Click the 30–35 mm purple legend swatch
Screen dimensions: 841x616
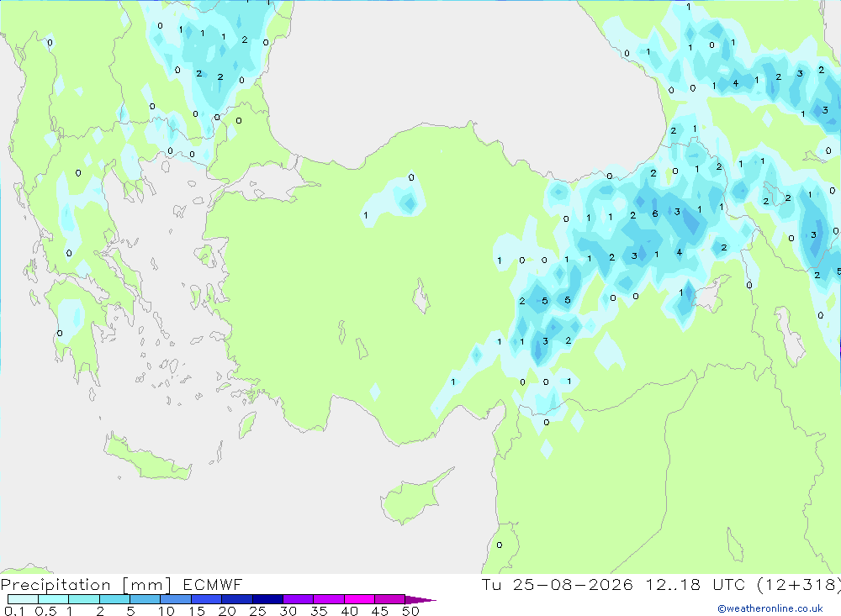coord(298,599)
